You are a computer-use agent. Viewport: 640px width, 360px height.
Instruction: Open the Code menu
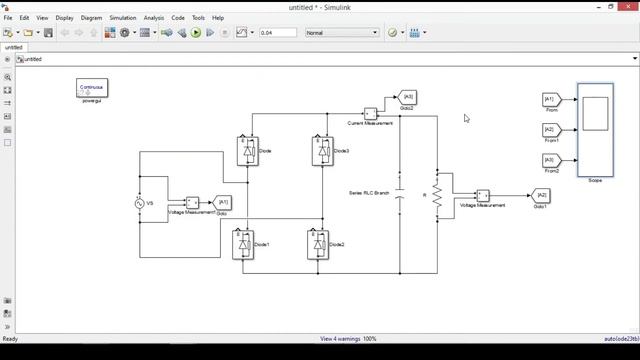point(178,18)
